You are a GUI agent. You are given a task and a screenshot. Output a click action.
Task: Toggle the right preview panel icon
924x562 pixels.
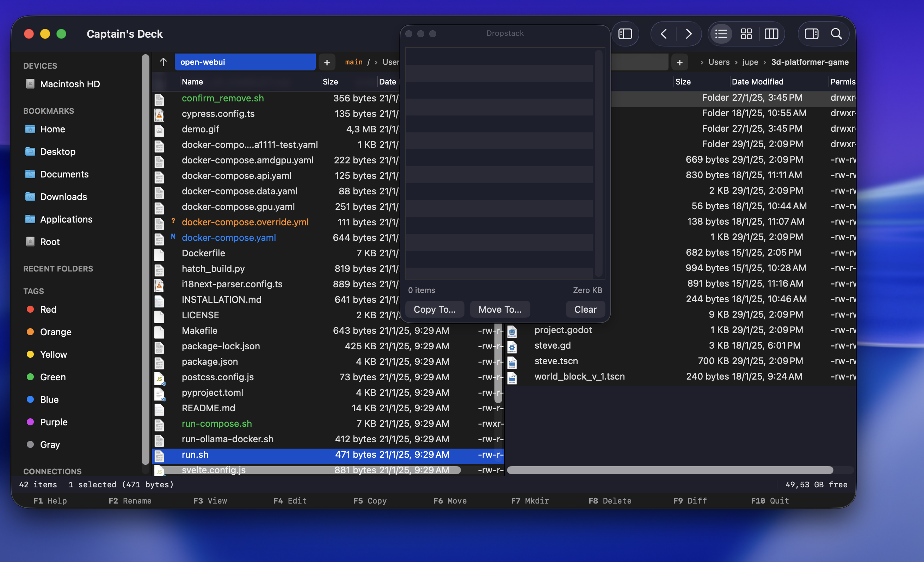(811, 34)
